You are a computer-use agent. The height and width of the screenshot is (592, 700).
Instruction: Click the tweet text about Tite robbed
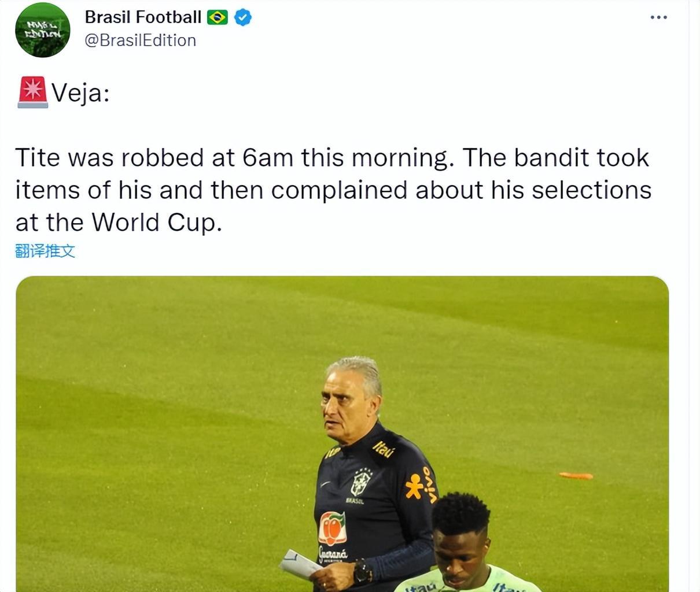tap(333, 190)
